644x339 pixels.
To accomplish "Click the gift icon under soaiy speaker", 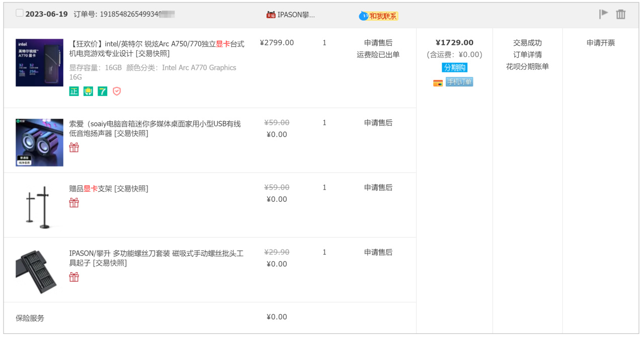I will tap(74, 147).
